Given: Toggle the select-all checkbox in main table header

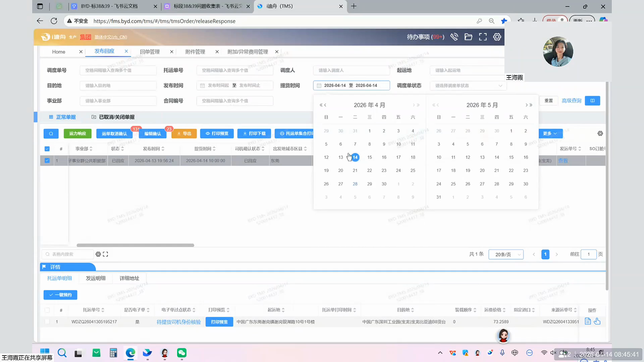Looking at the screenshot, I should pyautogui.click(x=47, y=149).
